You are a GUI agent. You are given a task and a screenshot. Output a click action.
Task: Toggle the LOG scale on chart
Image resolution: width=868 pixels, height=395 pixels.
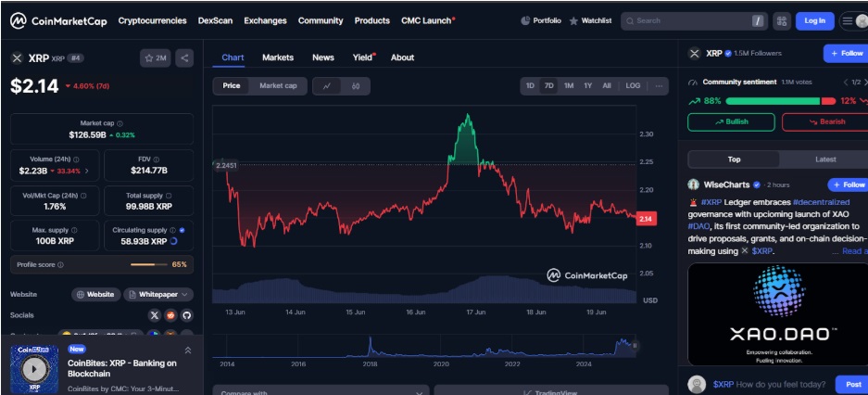[633, 86]
